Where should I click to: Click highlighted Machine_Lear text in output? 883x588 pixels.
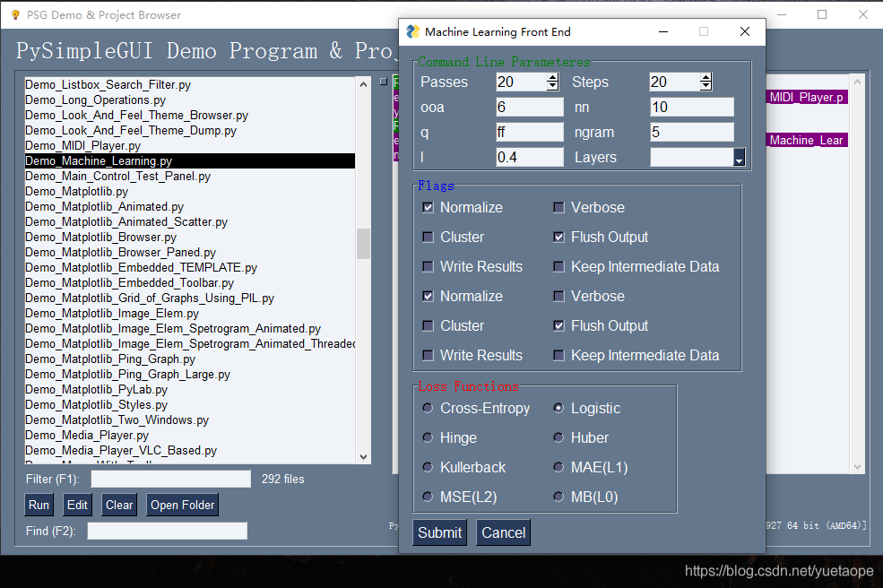(x=806, y=140)
